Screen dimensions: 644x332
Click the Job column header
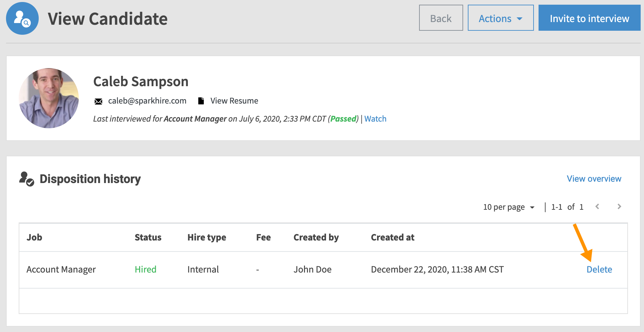coord(34,237)
